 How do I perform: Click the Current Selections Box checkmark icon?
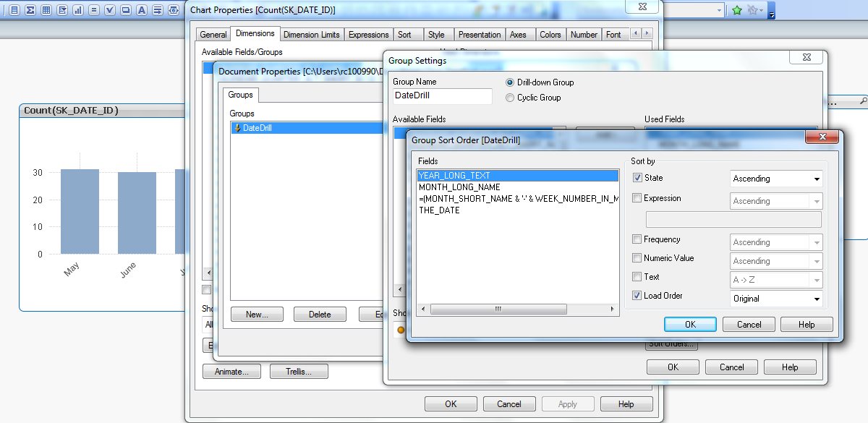coord(109,10)
